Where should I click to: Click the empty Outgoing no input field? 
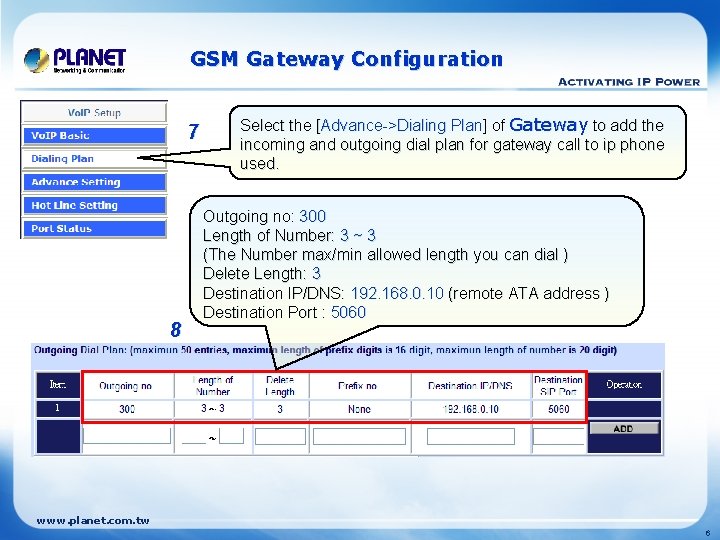127,436
